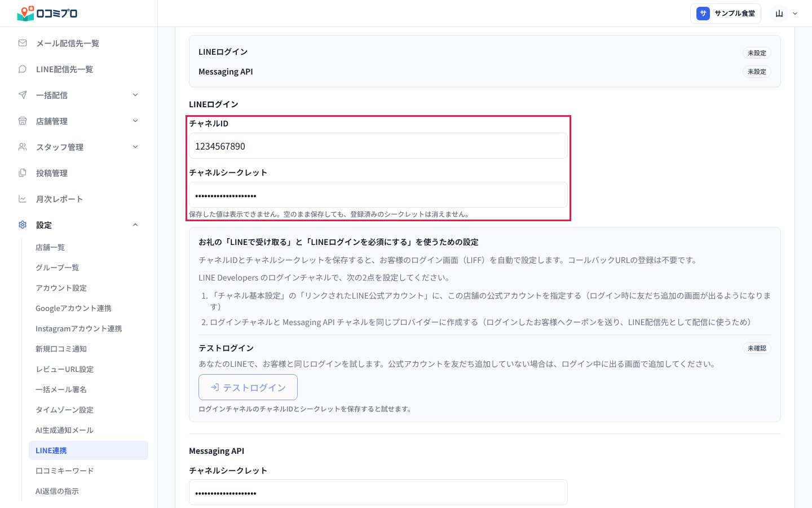The width and height of the screenshot is (812, 508).
Task: Select the LINE連携 settings item
Action: (x=89, y=450)
